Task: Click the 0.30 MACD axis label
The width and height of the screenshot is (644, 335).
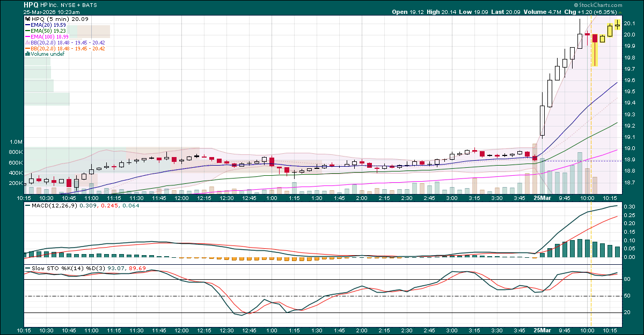Action: click(630, 207)
